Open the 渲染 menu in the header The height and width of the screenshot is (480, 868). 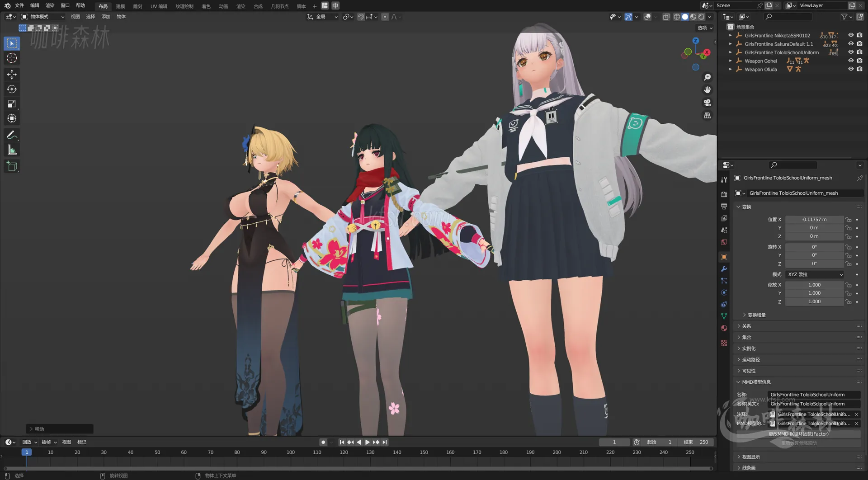(x=50, y=6)
